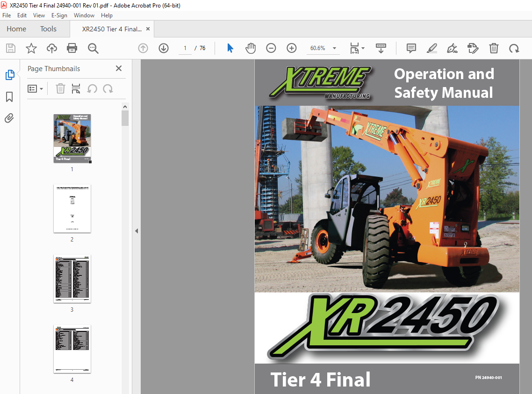Select the XR2450 Tier 4 Final document tab
The width and height of the screenshot is (532, 394).
(112, 29)
